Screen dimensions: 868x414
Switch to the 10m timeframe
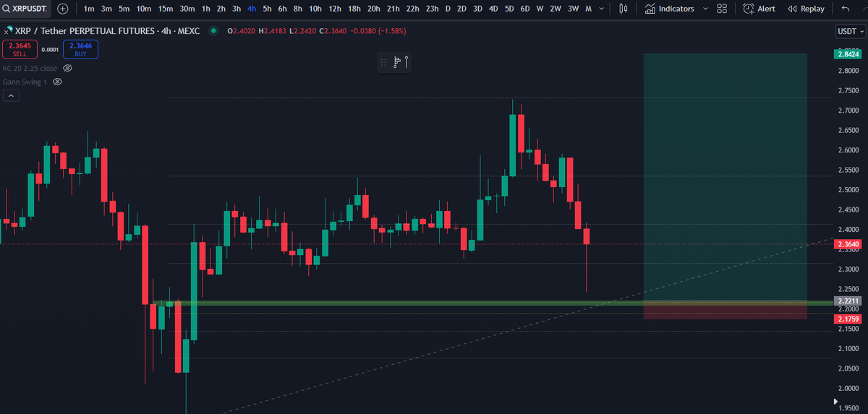143,9
